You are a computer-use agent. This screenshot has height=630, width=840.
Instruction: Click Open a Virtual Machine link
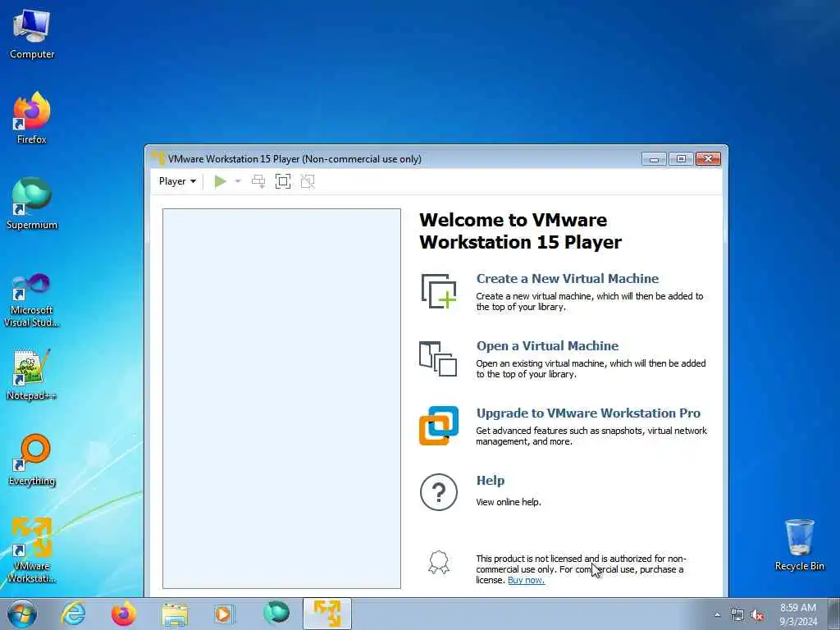click(x=547, y=346)
